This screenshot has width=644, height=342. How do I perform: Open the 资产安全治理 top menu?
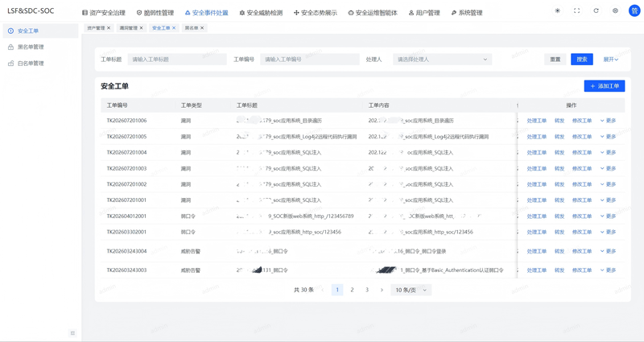tap(104, 13)
